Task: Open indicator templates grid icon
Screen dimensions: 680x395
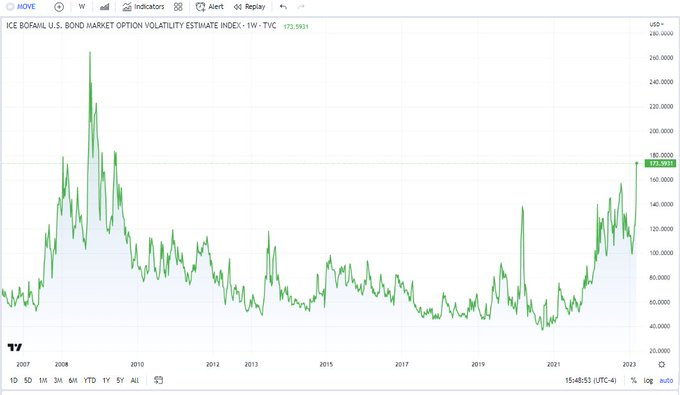Action: click(x=178, y=7)
